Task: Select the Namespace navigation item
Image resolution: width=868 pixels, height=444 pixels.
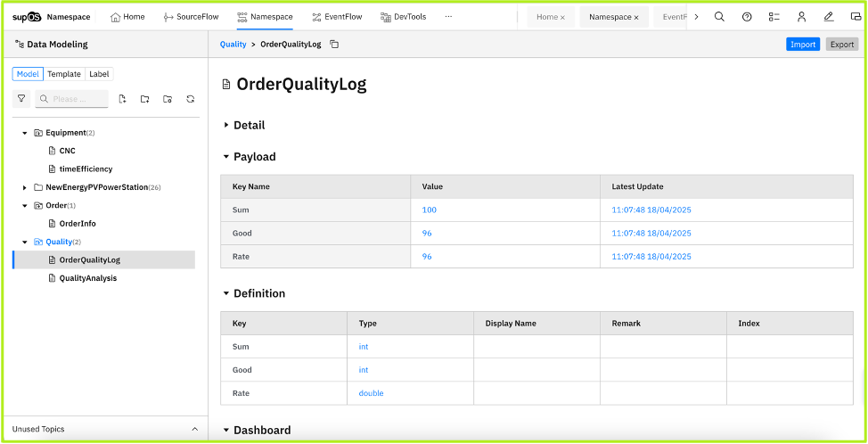Action: point(265,17)
